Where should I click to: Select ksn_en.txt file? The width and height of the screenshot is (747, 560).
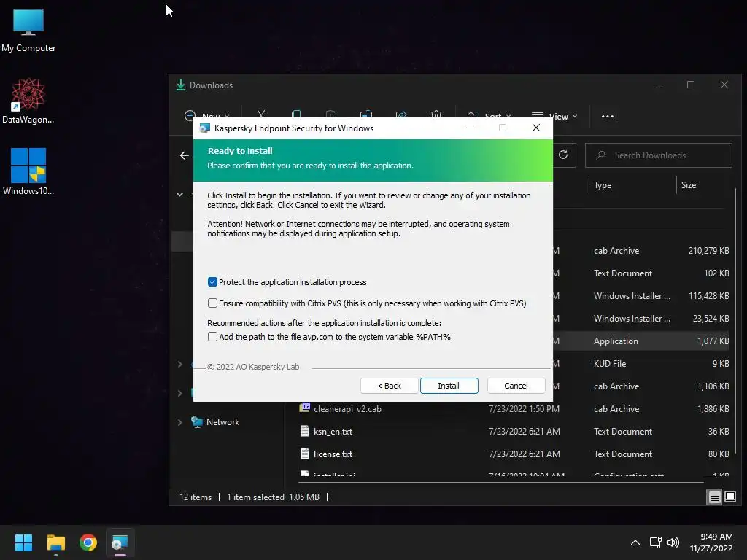333,432
